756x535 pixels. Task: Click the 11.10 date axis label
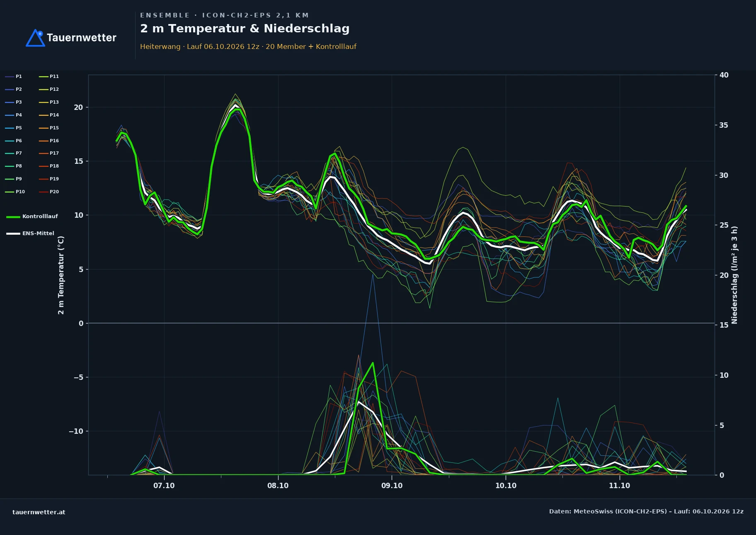(619, 486)
